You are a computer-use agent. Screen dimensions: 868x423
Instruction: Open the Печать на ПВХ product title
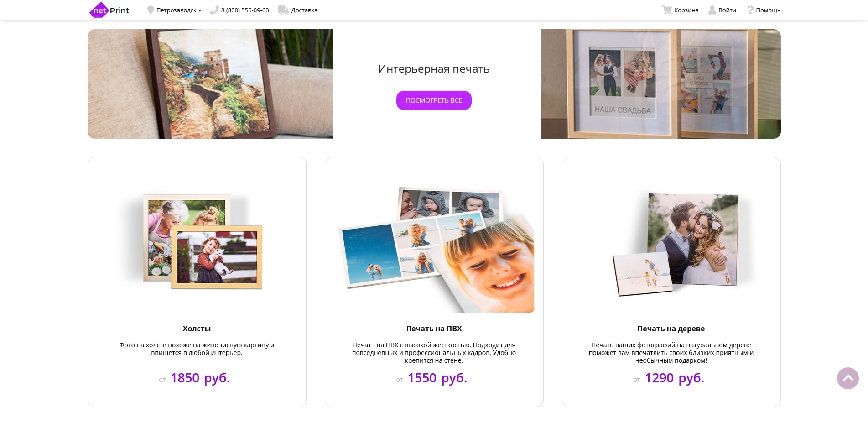point(434,329)
